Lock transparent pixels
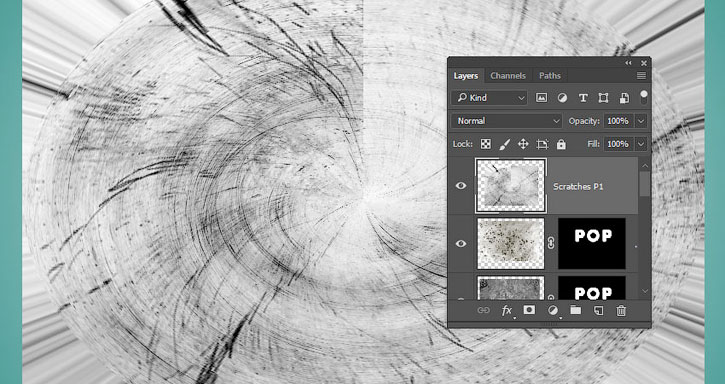725x384 pixels. pos(485,144)
